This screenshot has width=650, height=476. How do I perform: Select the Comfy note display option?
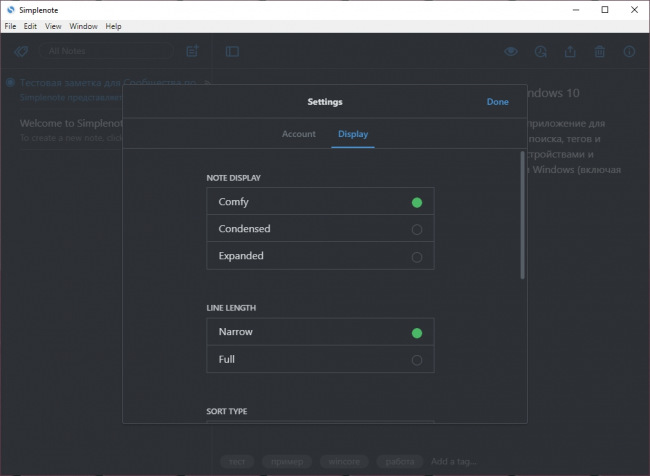click(x=320, y=202)
